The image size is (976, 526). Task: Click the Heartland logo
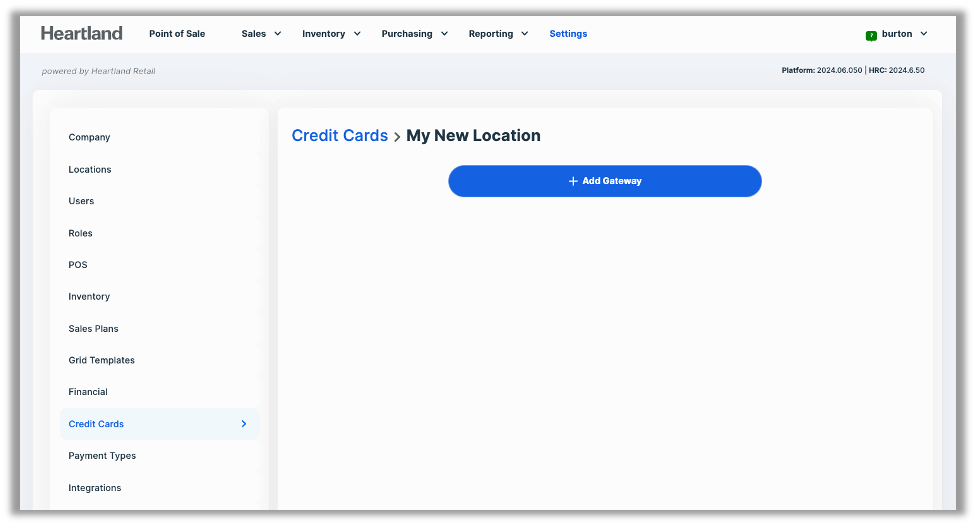82,33
